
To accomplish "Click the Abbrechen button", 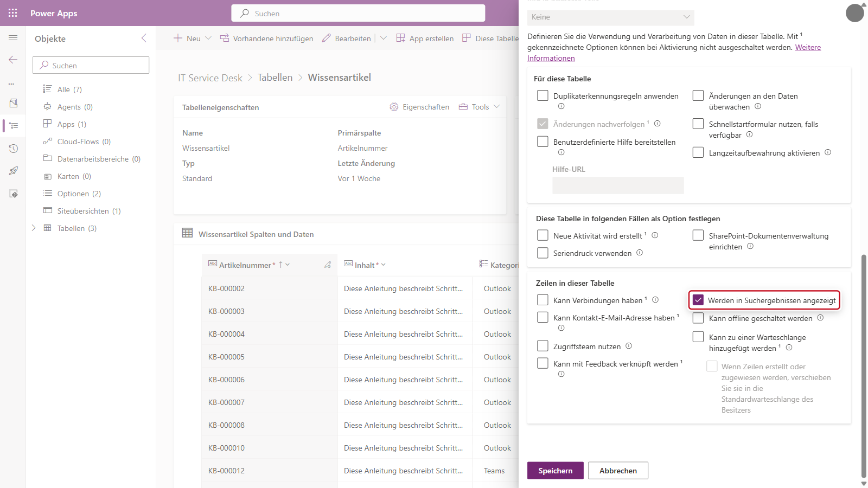I will point(618,471).
